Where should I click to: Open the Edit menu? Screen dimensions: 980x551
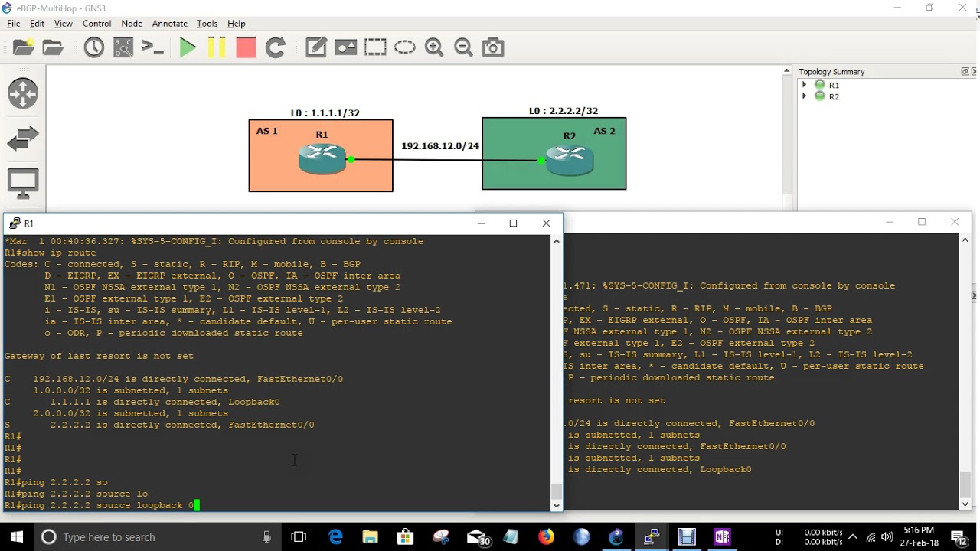coord(37,24)
